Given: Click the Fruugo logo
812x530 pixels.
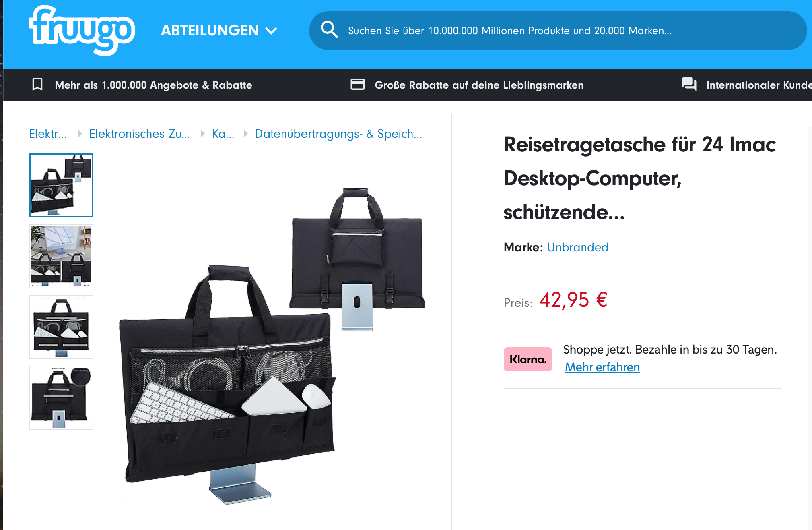Looking at the screenshot, I should (x=82, y=31).
